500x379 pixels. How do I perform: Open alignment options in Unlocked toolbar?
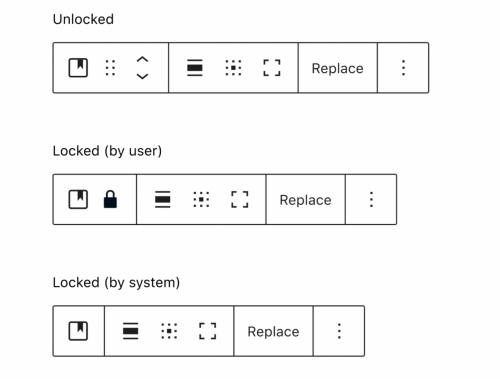[x=195, y=68]
